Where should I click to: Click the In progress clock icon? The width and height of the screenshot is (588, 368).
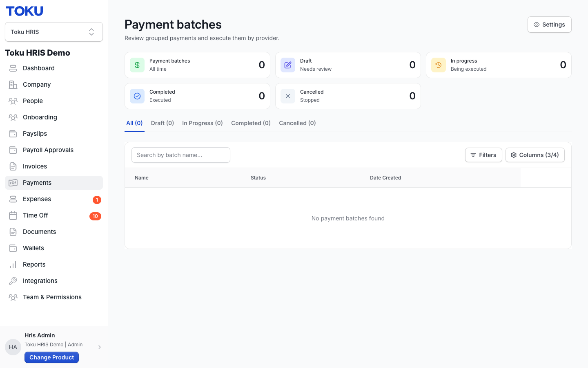tap(439, 65)
